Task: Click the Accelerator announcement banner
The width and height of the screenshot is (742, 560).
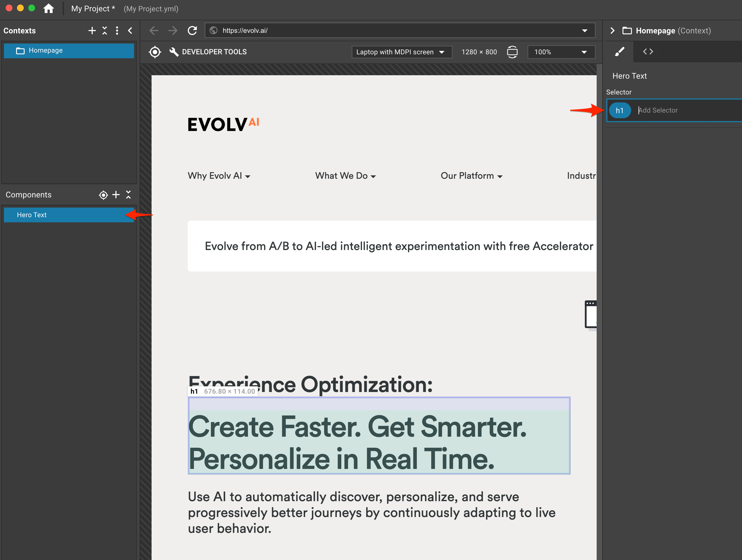Action: point(392,246)
